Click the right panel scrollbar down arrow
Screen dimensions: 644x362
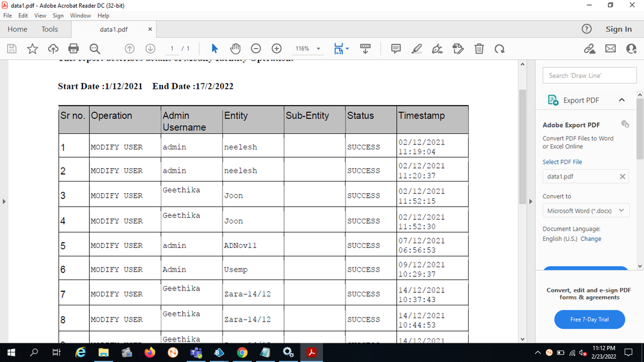(640, 267)
